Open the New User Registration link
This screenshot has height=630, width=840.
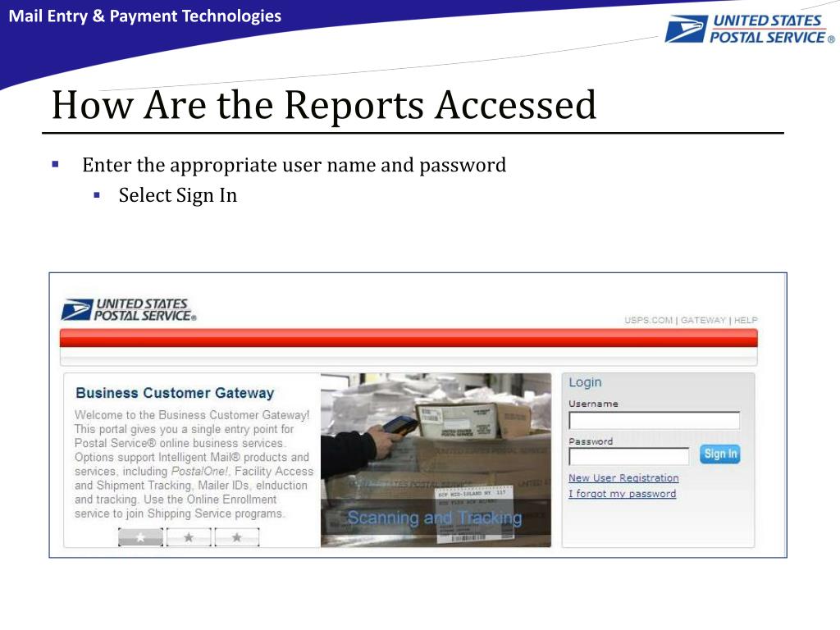[x=623, y=478]
